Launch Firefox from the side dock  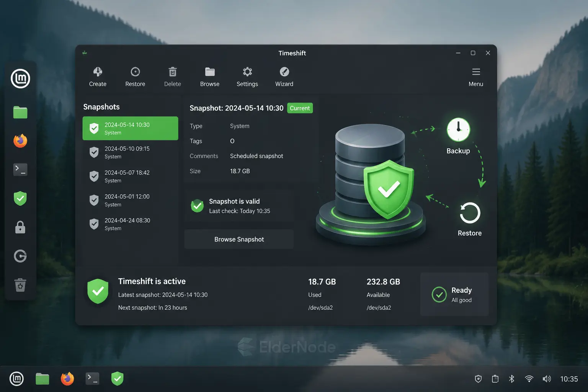(20, 140)
